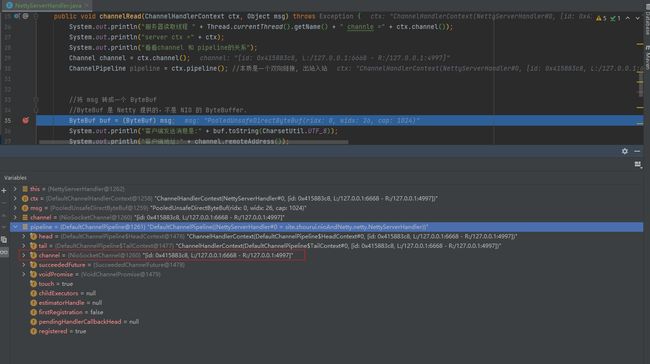This screenshot has height=364, width=650.
Task: Open the NettyServerHandler.java editor tab
Action: pyautogui.click(x=47, y=5)
